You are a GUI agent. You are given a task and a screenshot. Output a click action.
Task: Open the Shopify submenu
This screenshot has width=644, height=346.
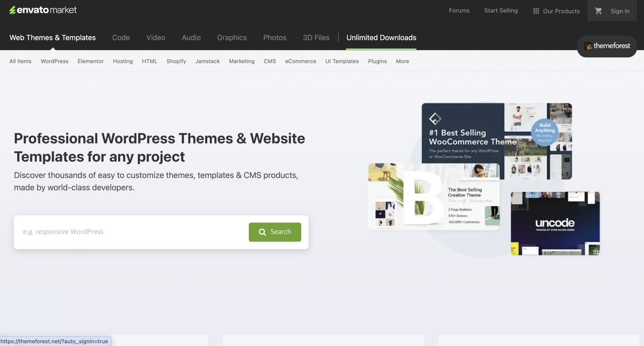176,61
